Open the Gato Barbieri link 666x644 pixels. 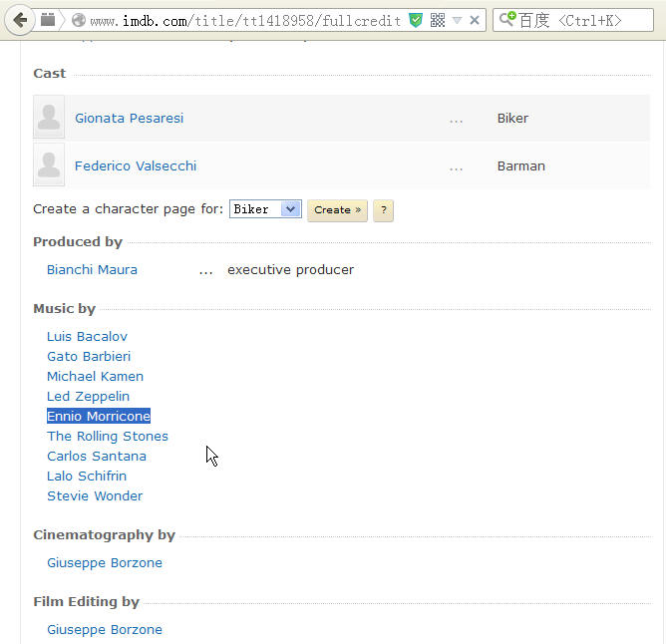89,357
